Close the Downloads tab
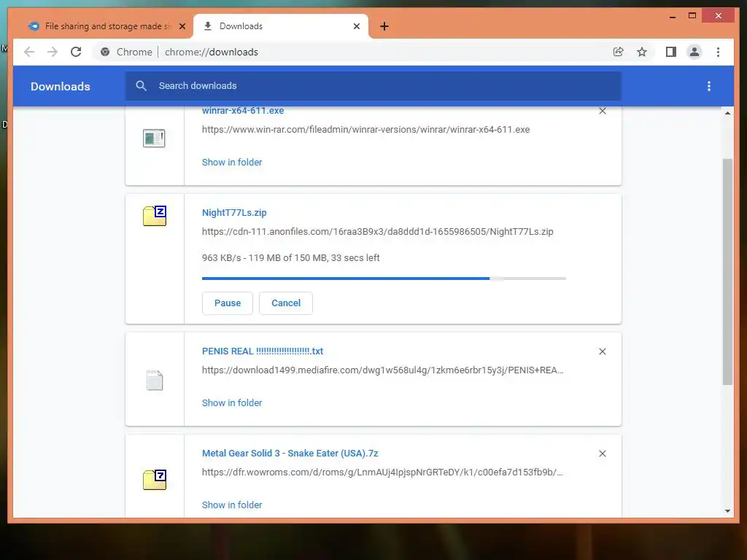This screenshot has width=747, height=560. [x=356, y=26]
